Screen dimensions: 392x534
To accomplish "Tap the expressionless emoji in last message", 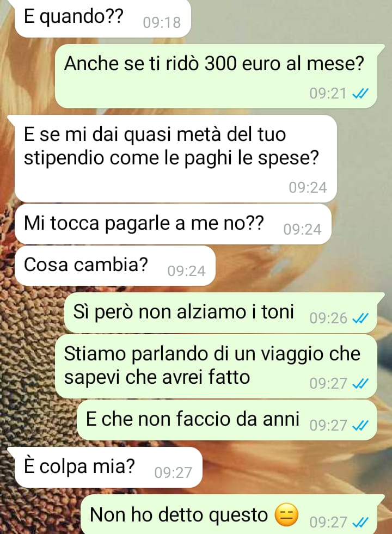I will pos(286,515).
